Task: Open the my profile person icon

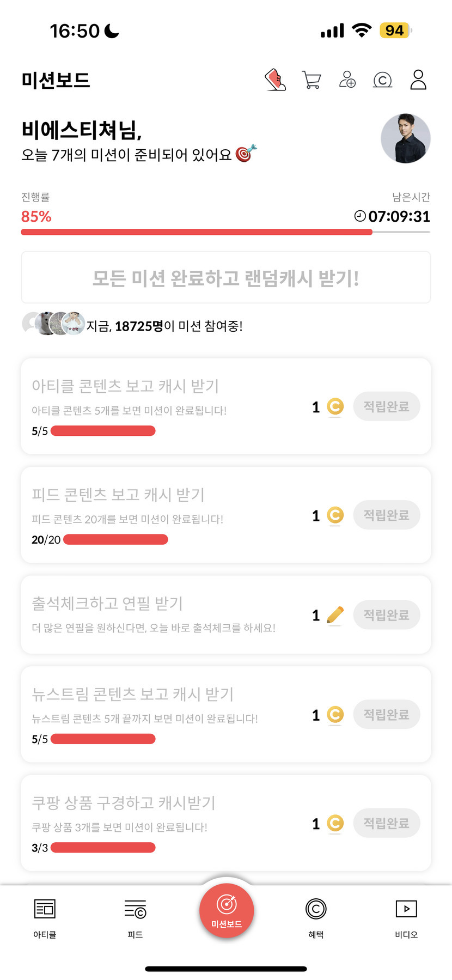Action: [x=418, y=80]
